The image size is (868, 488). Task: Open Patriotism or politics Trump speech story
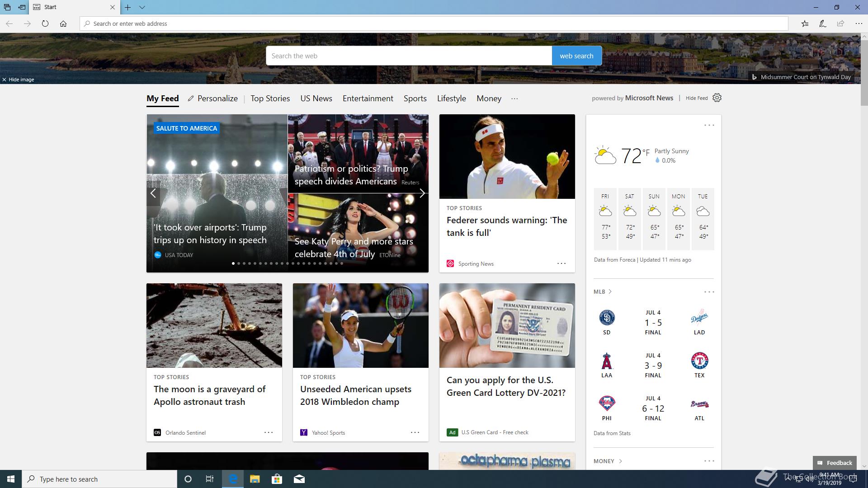point(351,175)
